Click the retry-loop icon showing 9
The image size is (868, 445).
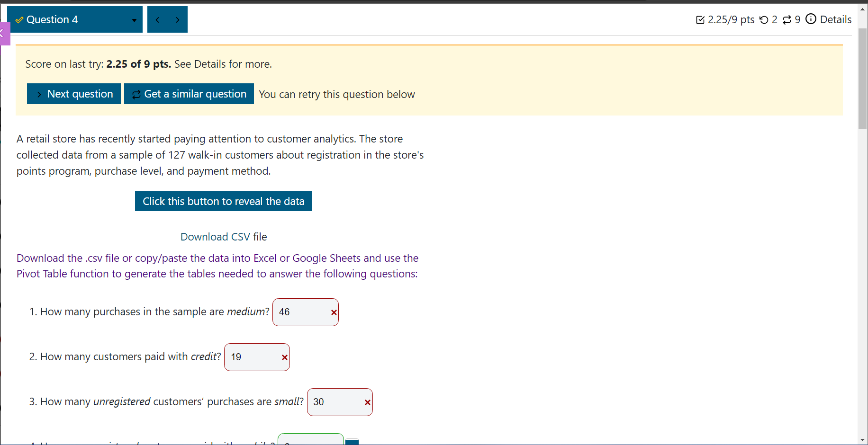787,19
